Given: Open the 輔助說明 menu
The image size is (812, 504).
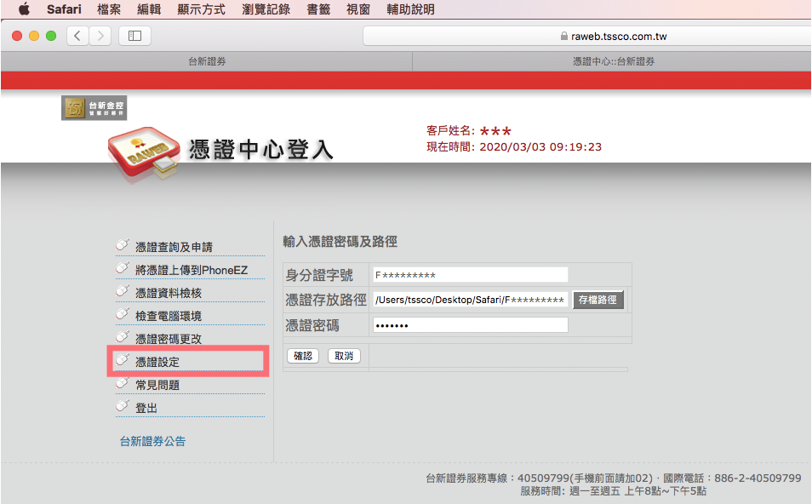Looking at the screenshot, I should (410, 9).
